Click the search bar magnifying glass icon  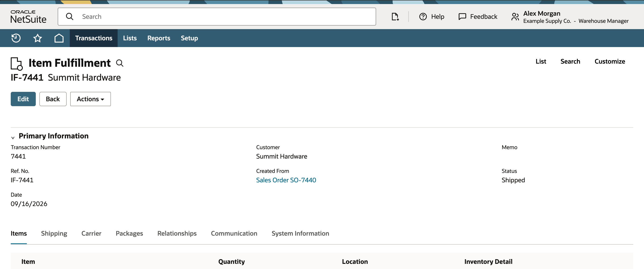70,17
